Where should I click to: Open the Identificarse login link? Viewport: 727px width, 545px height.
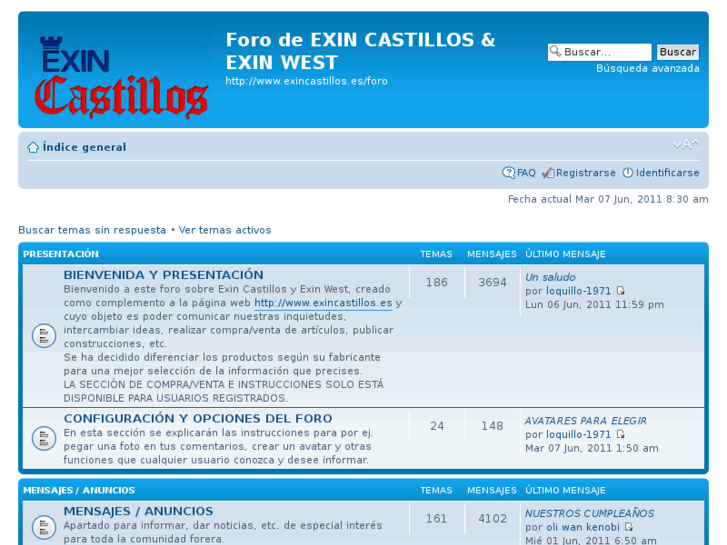(667, 173)
